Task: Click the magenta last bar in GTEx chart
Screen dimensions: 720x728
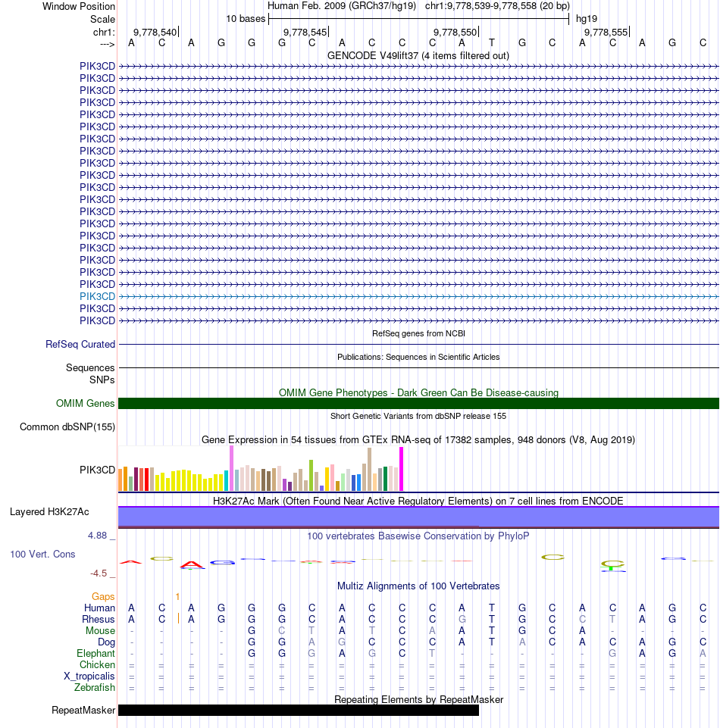Action: [402, 469]
